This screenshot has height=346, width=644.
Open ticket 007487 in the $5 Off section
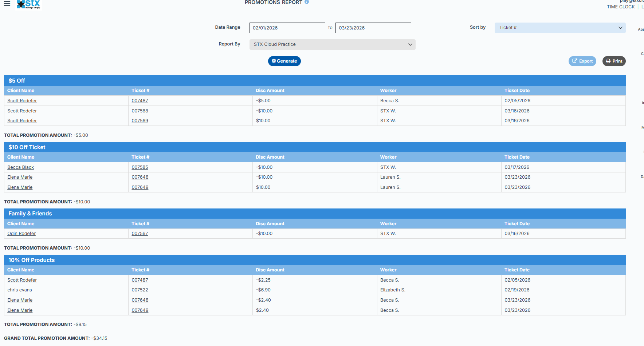(140, 101)
